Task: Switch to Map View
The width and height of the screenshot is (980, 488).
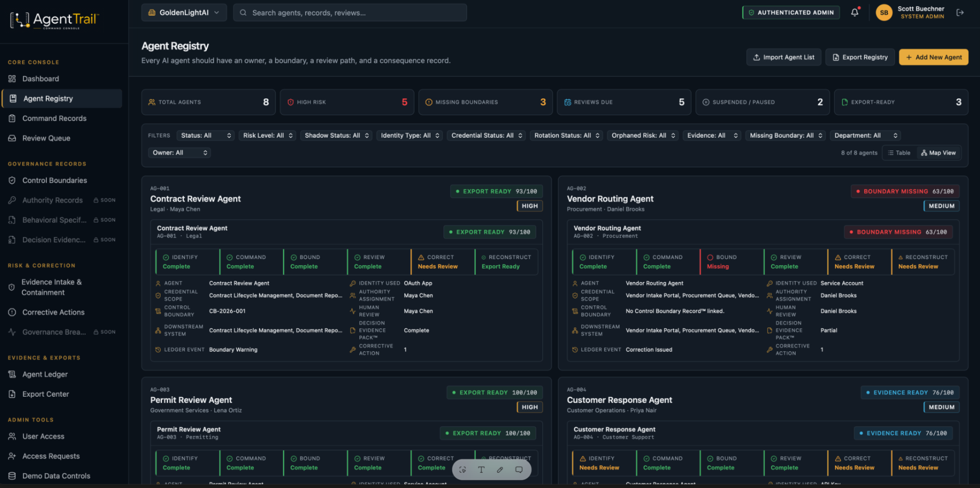Action: click(938, 153)
